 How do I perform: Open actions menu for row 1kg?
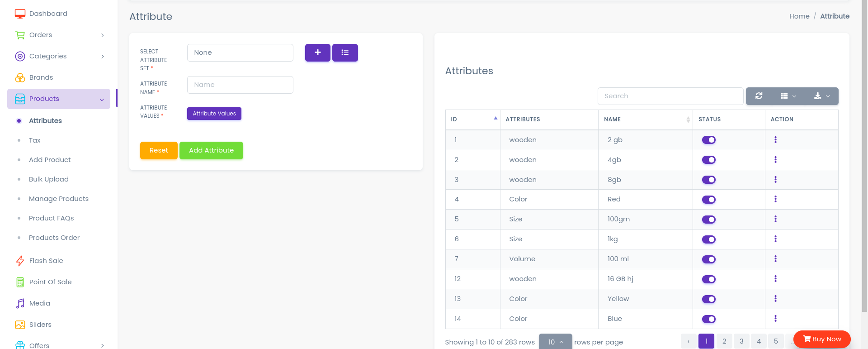click(775, 239)
